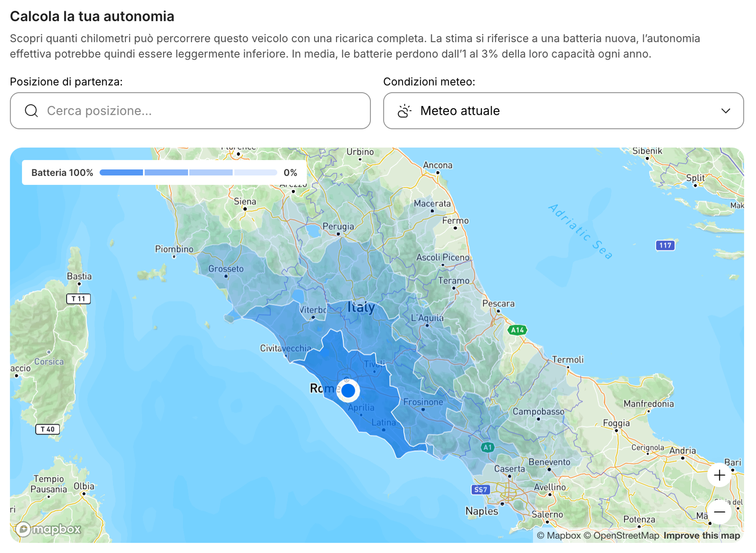Image resolution: width=756 pixels, height=553 pixels.
Task: Click the Batteria 100% legend text
Action: click(62, 173)
